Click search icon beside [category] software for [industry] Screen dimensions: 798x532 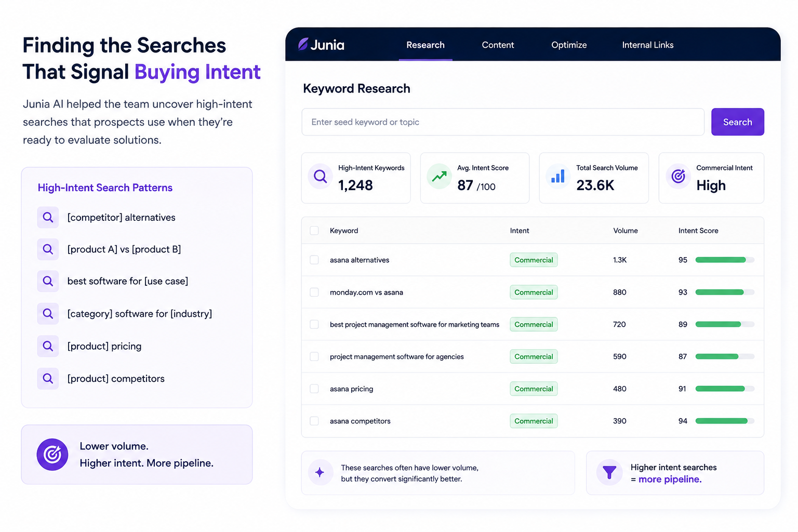tap(48, 314)
